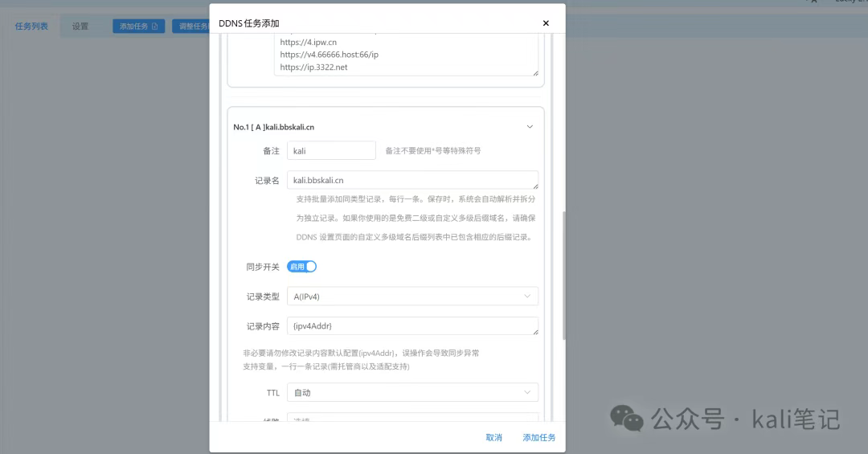This screenshot has width=868, height=454.
Task: Grab the URL textarea resize handle
Action: [x=535, y=72]
